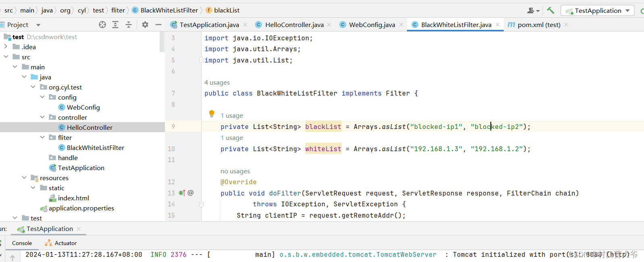The width and height of the screenshot is (644, 262).
Task: Collapse the src folder
Action: pos(6,57)
